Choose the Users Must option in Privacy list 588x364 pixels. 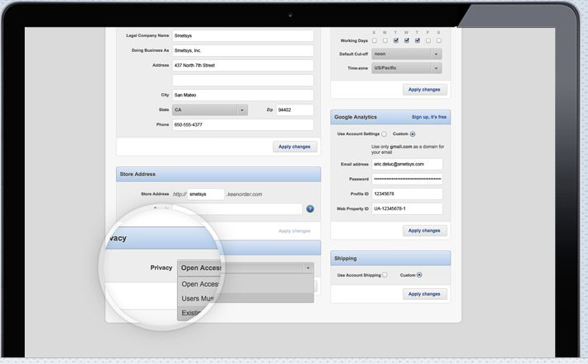coord(245,298)
